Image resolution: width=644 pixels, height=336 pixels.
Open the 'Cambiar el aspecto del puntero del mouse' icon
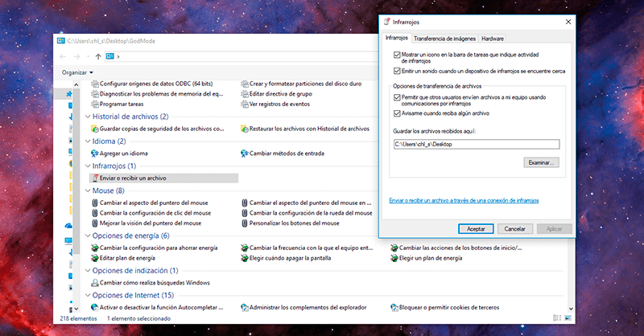point(95,203)
